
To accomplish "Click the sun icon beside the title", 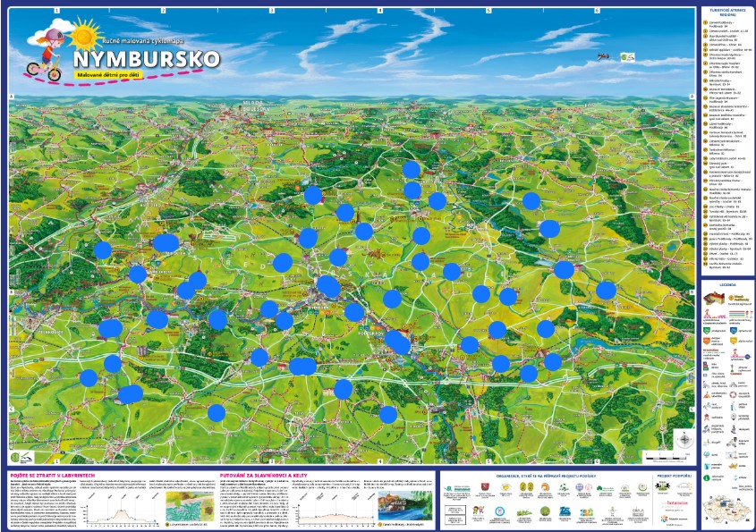I will [x=81, y=34].
